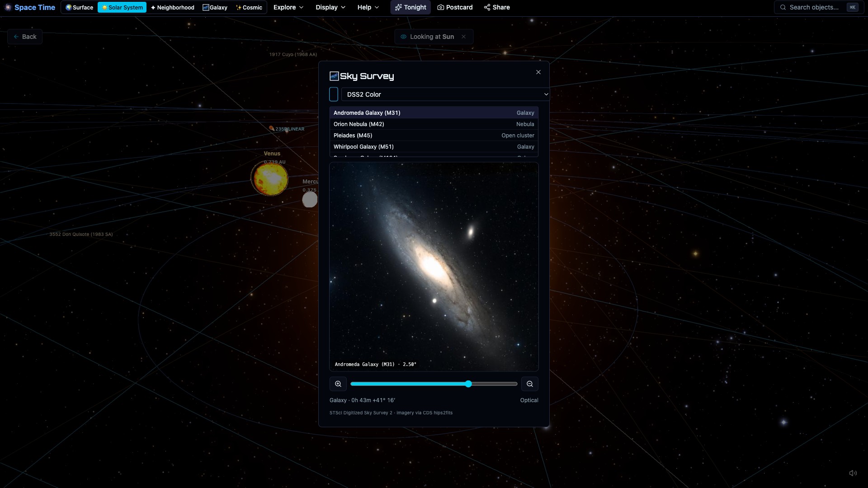
Task: Click the Andromeda galaxy survey image
Action: (434, 267)
